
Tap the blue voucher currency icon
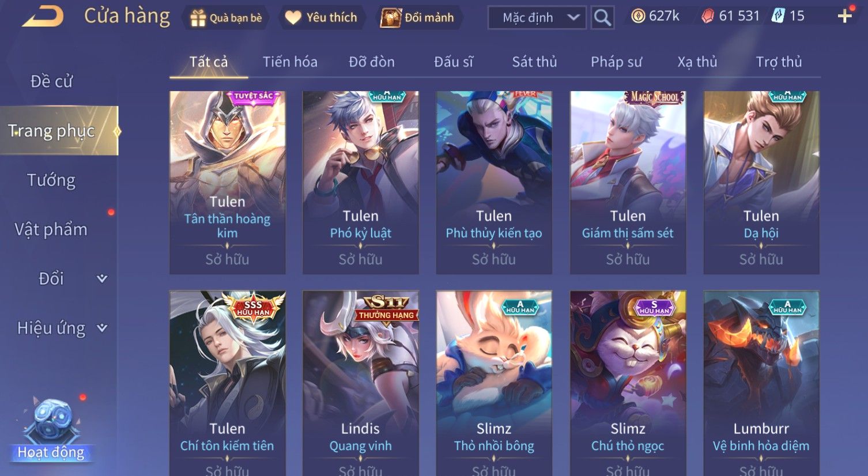pos(778,16)
